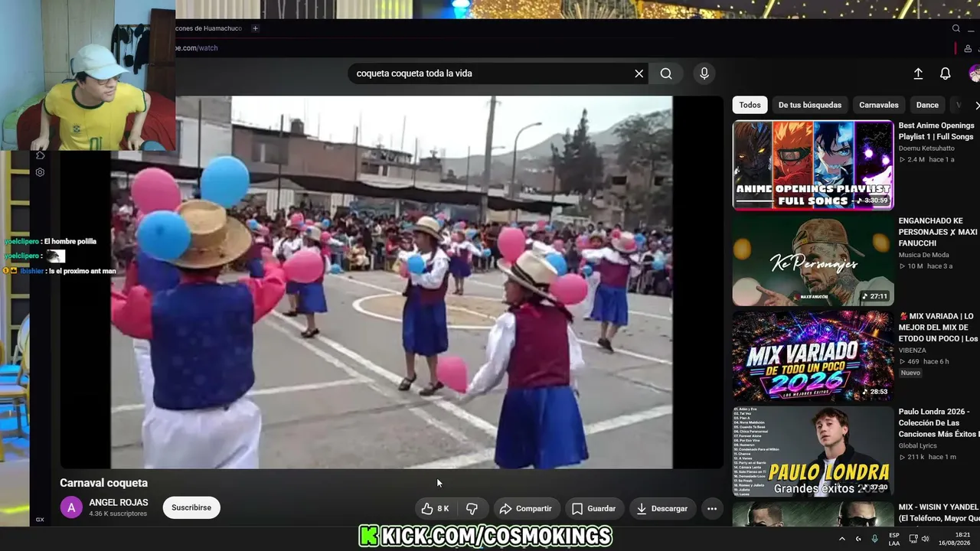The height and width of the screenshot is (551, 980).
Task: Click chat message El hombre polilla
Action: coord(70,241)
